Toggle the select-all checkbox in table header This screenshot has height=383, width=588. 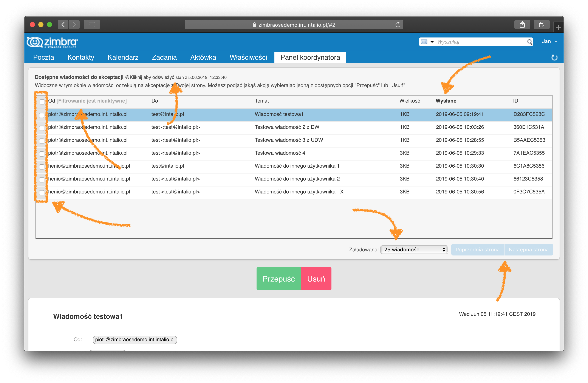coord(42,102)
